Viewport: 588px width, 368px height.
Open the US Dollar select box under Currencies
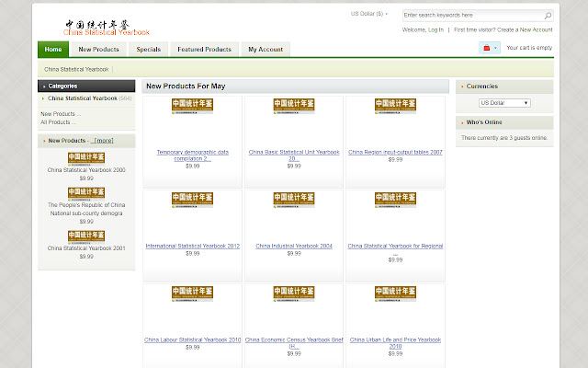[504, 103]
